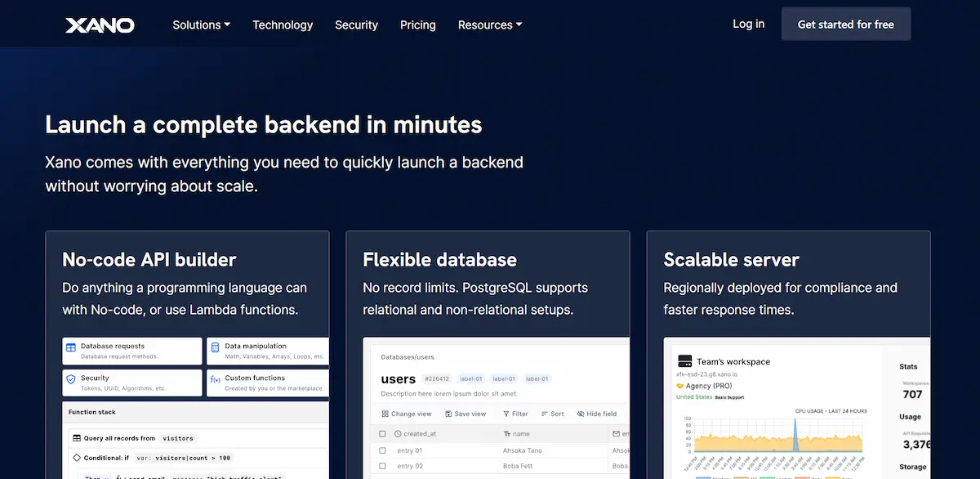Select the Scalable server heading
The width and height of the screenshot is (980, 479).
tap(731, 260)
